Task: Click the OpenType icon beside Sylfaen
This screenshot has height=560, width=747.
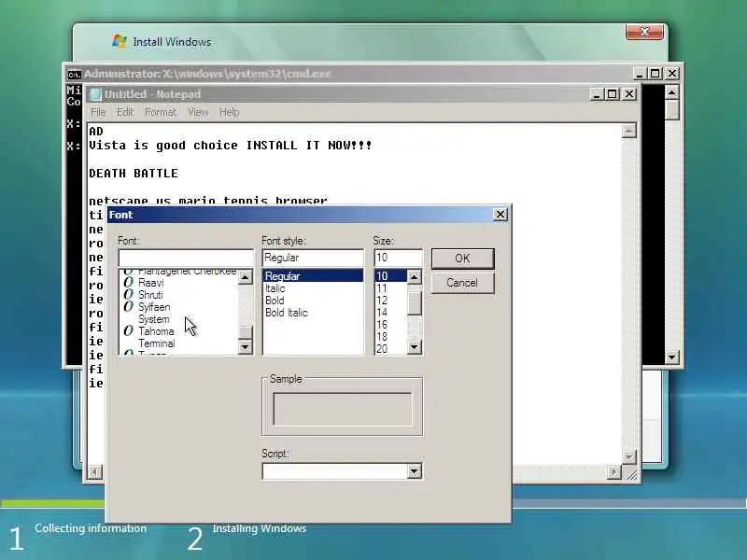Action: 128,307
